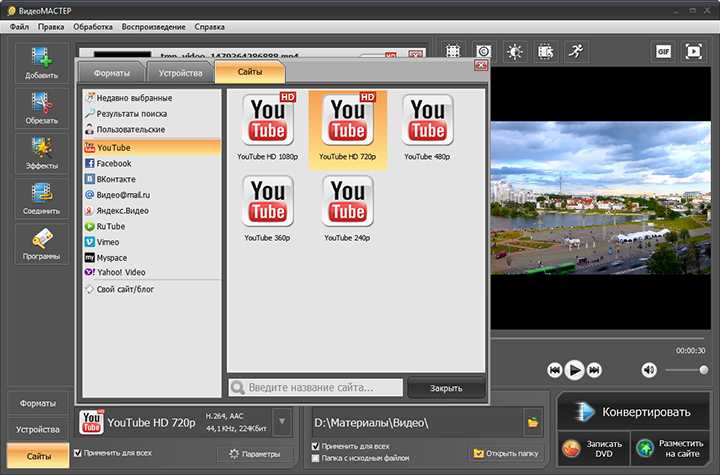Open the Программы icon
The width and height of the screenshot is (720, 475).
(41, 244)
